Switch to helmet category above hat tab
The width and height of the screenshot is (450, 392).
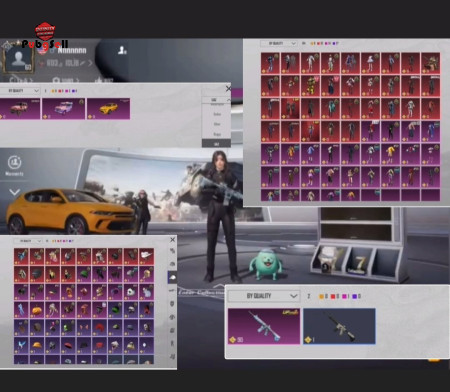point(172,264)
